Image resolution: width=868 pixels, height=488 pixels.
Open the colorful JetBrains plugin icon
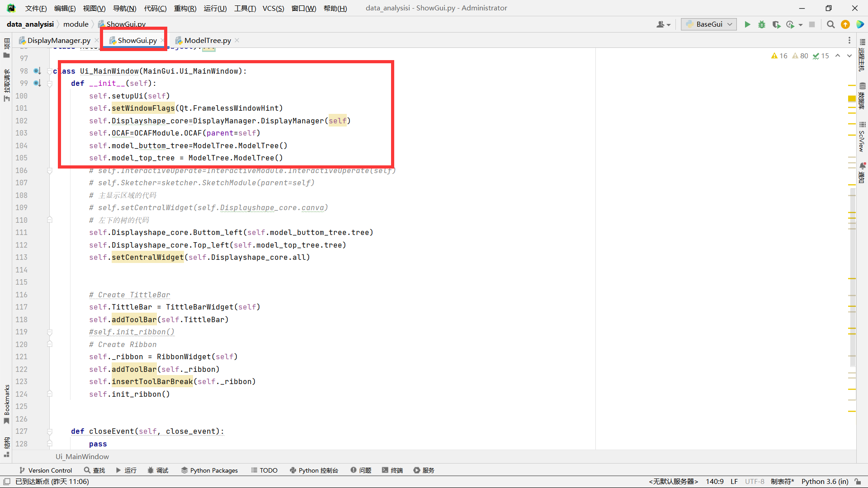[860, 24]
